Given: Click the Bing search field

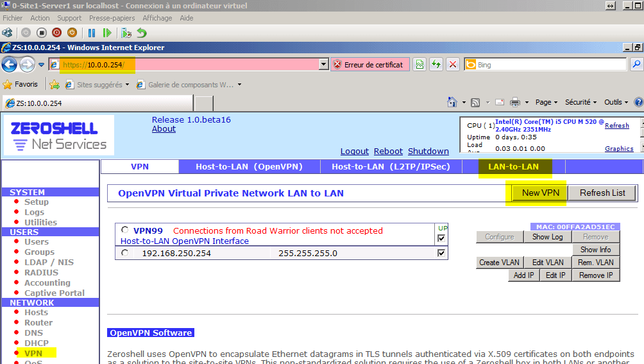Looking at the screenshot, I should pos(545,64).
